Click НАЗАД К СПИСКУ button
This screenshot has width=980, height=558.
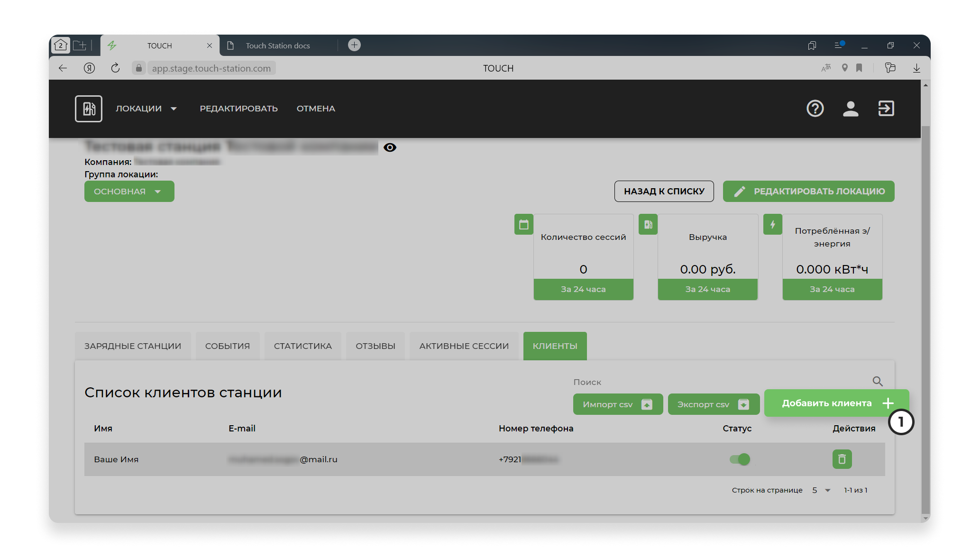(664, 191)
